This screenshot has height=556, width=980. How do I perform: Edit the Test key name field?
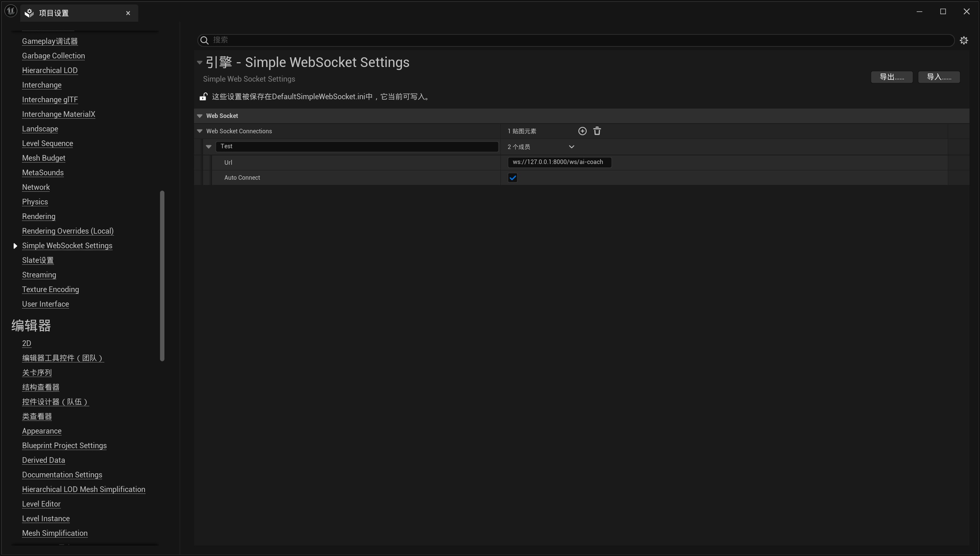point(357,147)
